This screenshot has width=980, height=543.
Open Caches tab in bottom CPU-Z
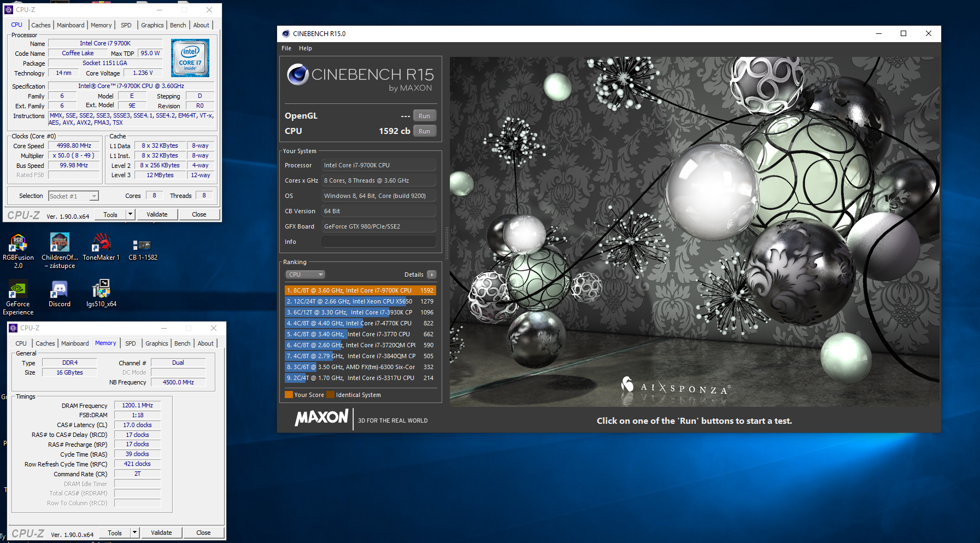point(45,343)
